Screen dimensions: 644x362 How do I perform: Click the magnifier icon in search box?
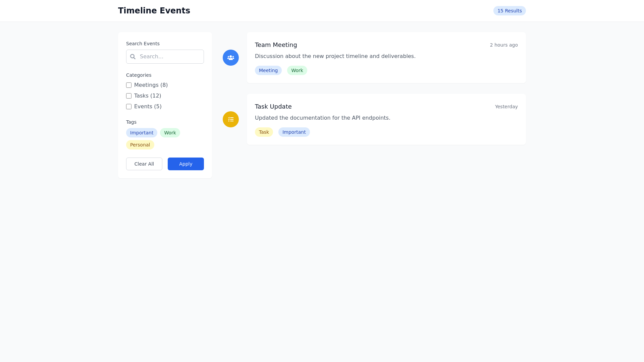click(x=133, y=57)
